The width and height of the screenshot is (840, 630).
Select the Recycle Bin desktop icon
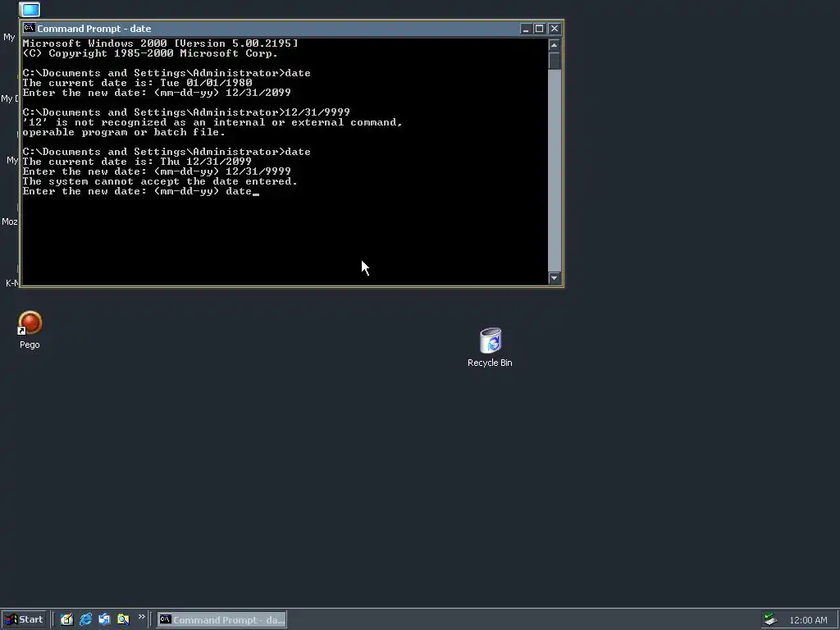[x=490, y=348]
